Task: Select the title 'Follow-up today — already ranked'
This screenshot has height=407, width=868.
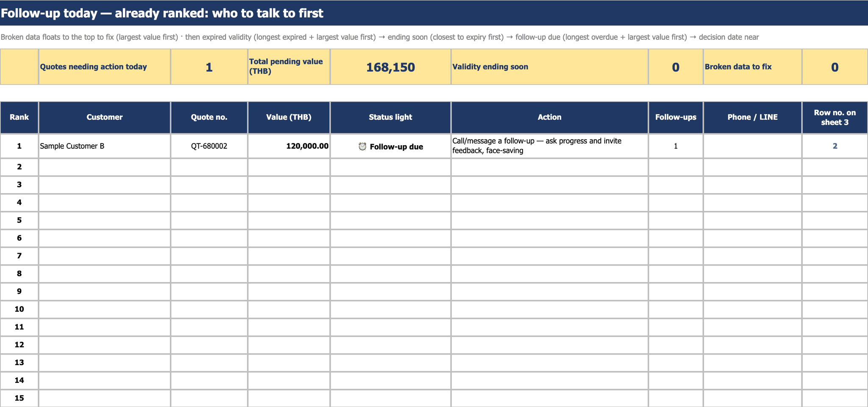Action: click(162, 13)
